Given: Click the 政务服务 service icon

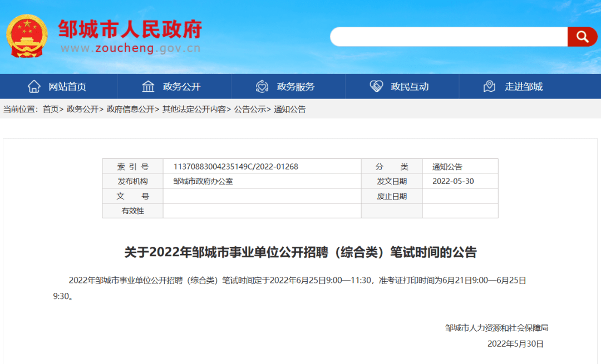Looking at the screenshot, I should (262, 86).
